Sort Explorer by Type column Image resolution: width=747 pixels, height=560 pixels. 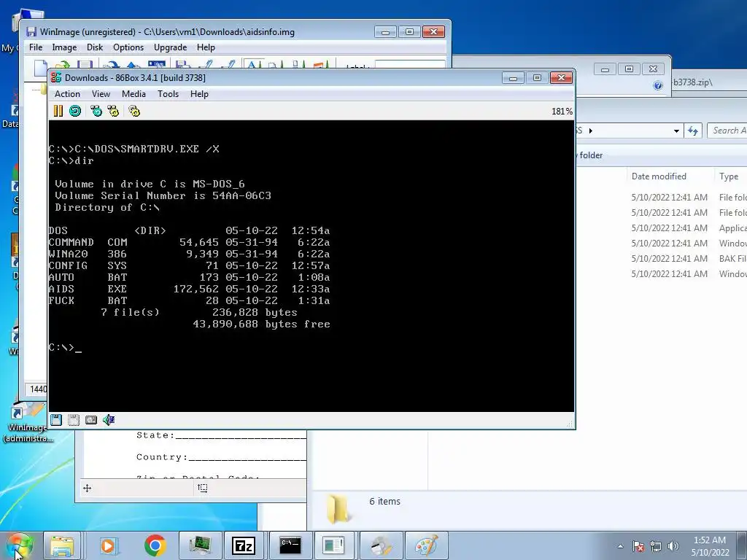(x=730, y=176)
